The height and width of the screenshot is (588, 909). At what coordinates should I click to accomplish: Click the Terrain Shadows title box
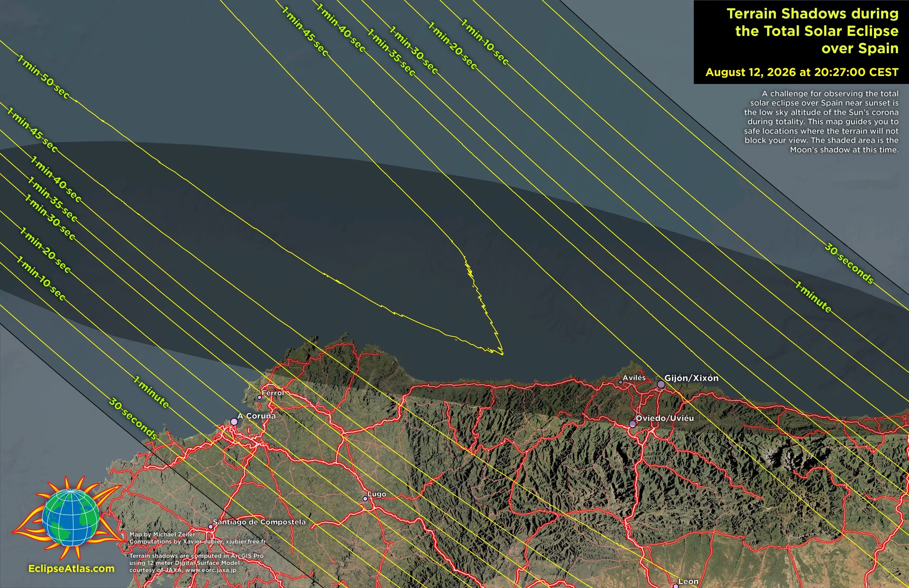(x=812, y=31)
